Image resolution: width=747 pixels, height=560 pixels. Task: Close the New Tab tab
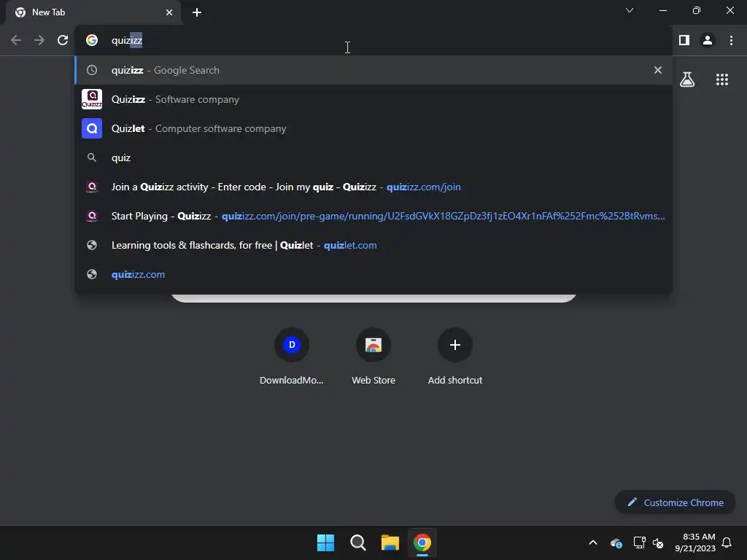[169, 12]
